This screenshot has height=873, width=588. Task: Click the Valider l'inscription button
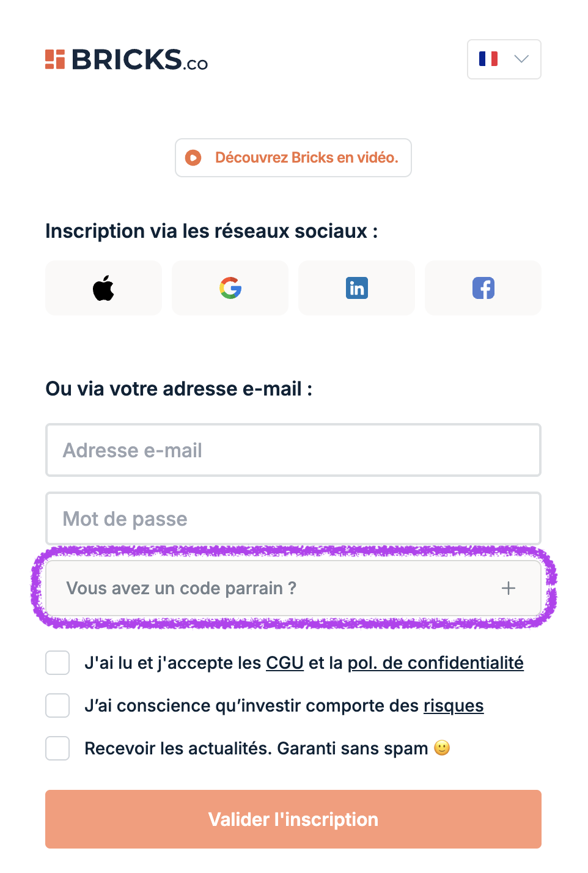[x=293, y=819]
